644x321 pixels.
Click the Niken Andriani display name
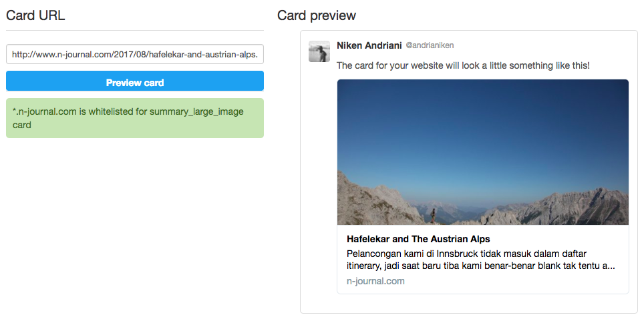(x=369, y=45)
